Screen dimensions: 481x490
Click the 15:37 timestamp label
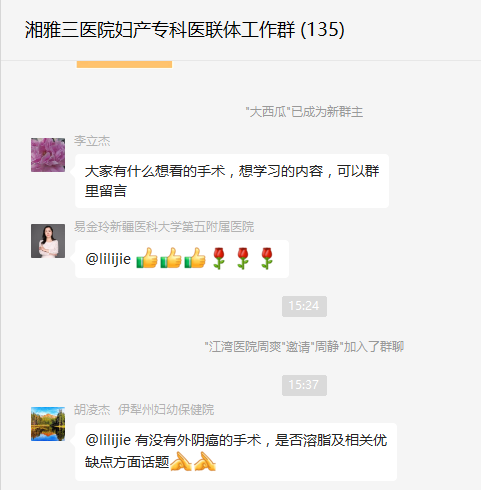[304, 385]
